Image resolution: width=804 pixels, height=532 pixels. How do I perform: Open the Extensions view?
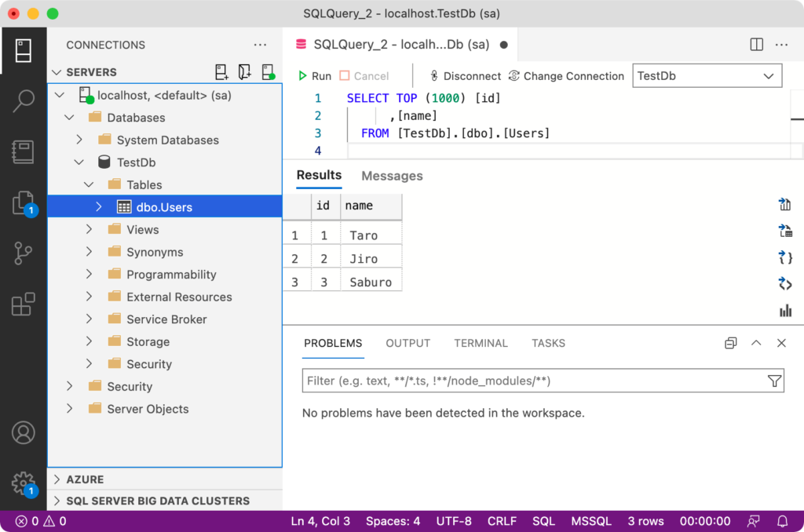click(x=24, y=304)
